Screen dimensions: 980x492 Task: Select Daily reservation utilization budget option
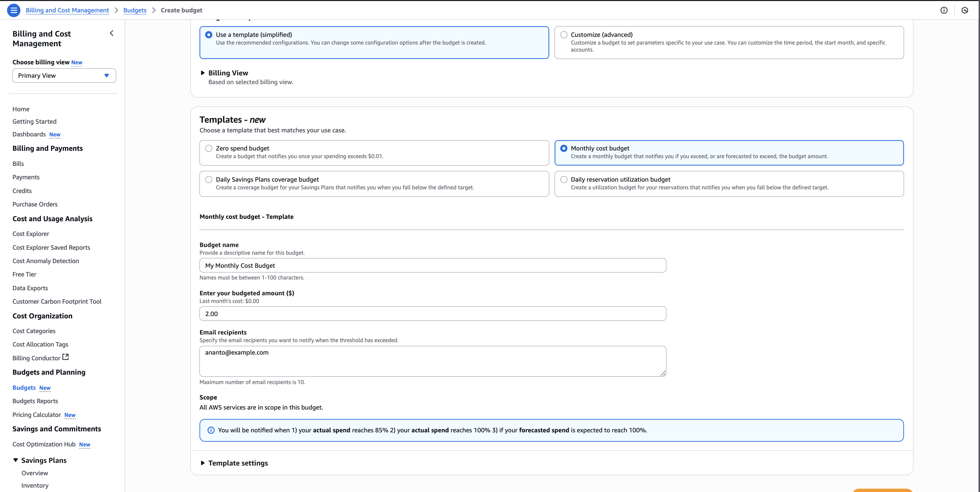[564, 180]
